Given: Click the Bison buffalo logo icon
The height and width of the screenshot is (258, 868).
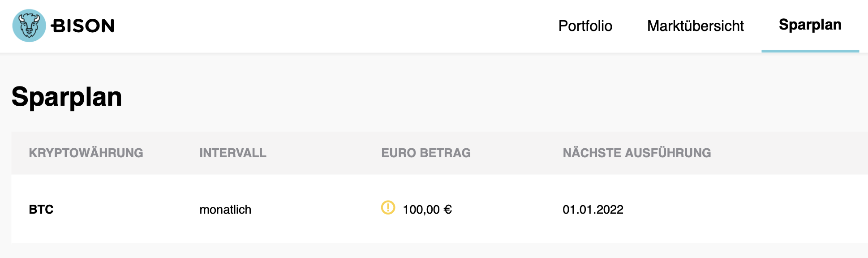Looking at the screenshot, I should point(29,26).
